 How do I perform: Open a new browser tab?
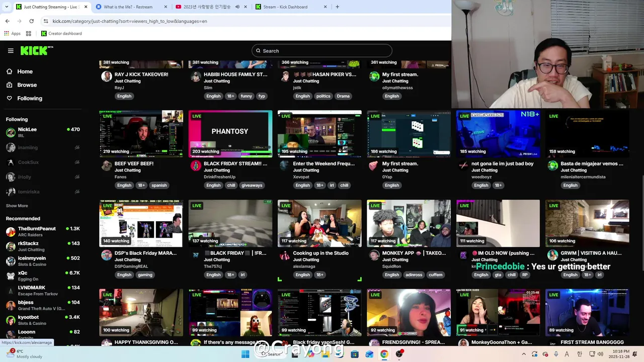(x=337, y=7)
